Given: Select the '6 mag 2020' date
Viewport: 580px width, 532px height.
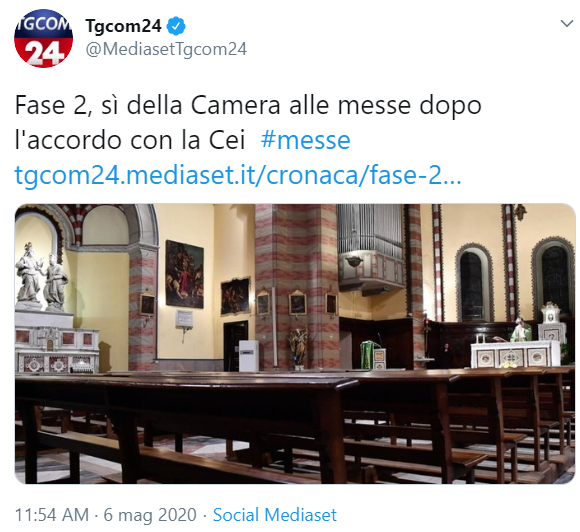Looking at the screenshot, I should pos(150,515).
